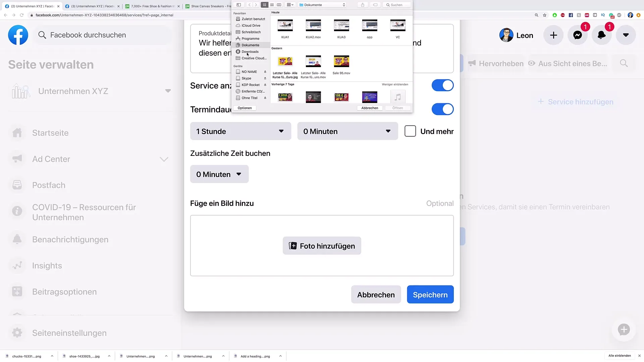Click the Facebook home/logo icon
Image resolution: width=644 pixels, height=362 pixels.
pos(18,35)
